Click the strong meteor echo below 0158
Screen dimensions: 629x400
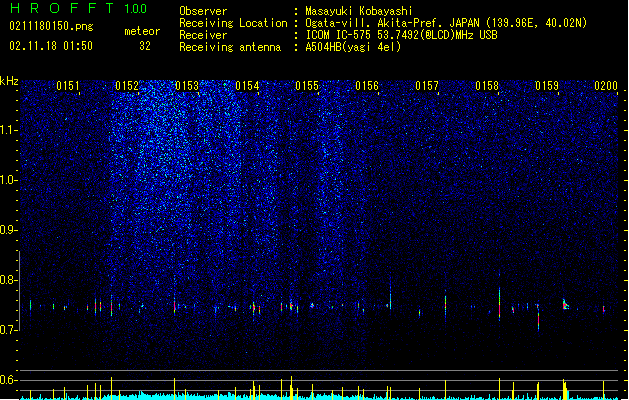click(499, 303)
